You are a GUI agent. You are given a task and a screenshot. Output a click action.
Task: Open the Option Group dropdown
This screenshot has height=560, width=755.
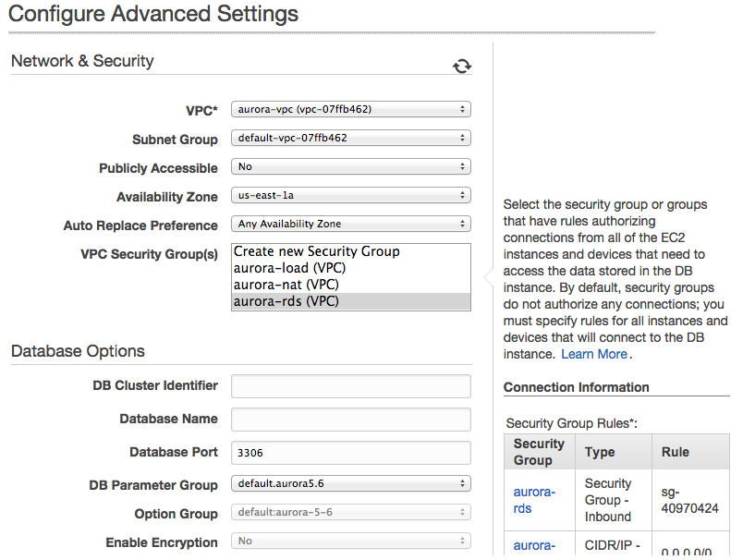(350, 514)
